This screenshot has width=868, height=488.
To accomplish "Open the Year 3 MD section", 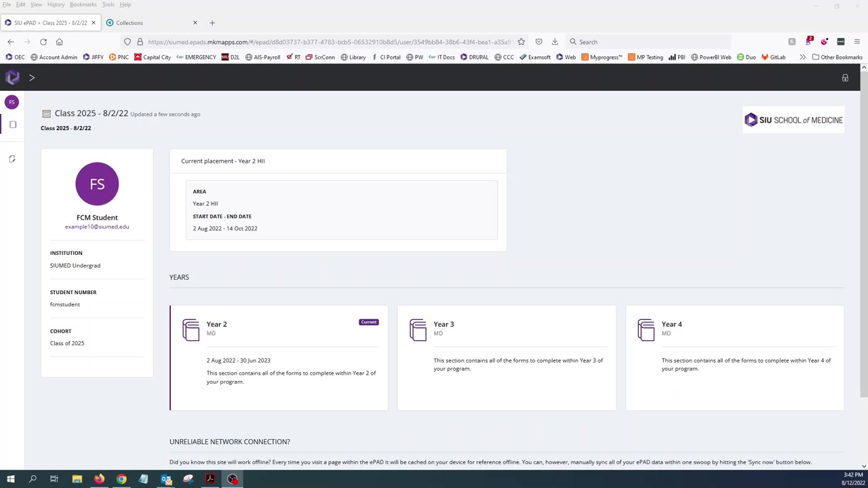I will pyautogui.click(x=507, y=357).
